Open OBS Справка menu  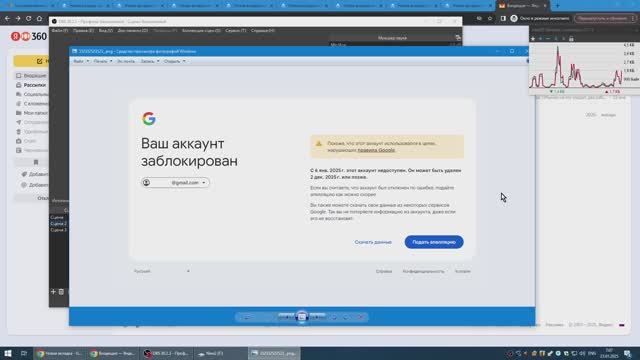[x=262, y=31]
